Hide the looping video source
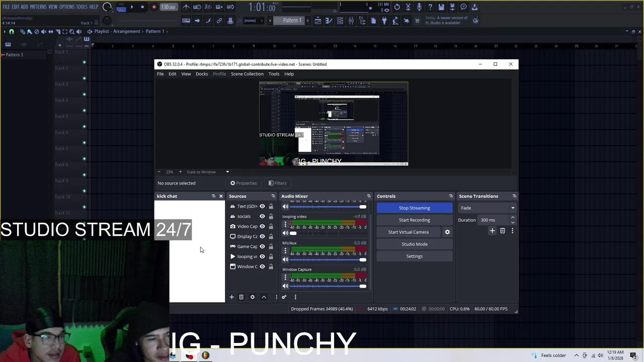The image size is (644, 362). click(x=262, y=256)
